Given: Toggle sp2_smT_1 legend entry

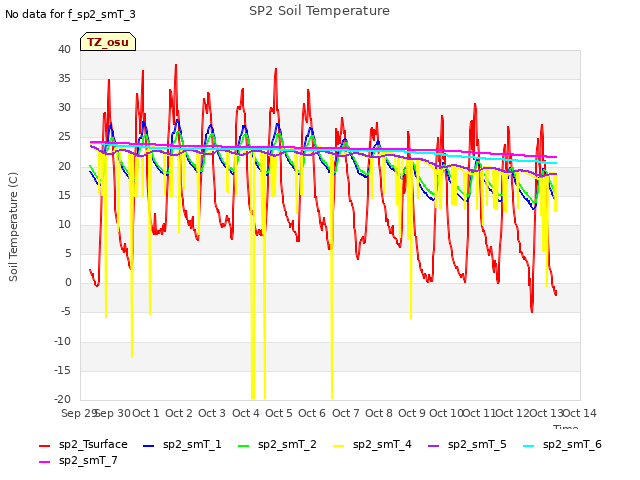Looking at the screenshot, I should click(182, 444).
